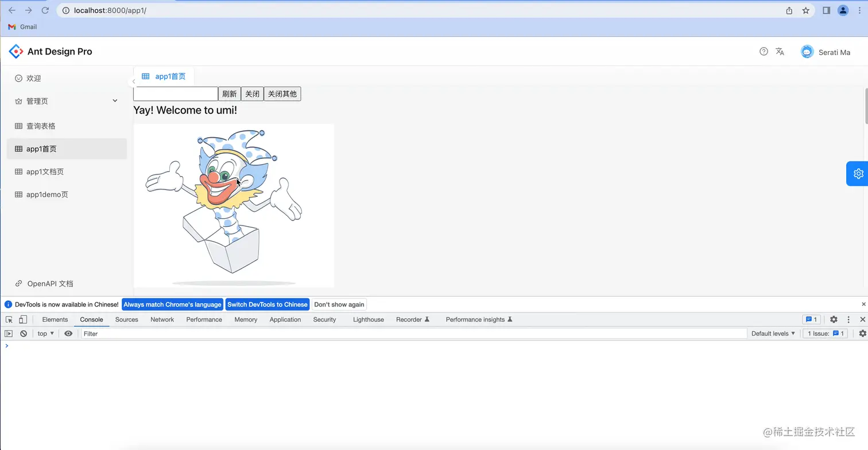Click the Ant Design Pro logo

pyautogui.click(x=15, y=51)
